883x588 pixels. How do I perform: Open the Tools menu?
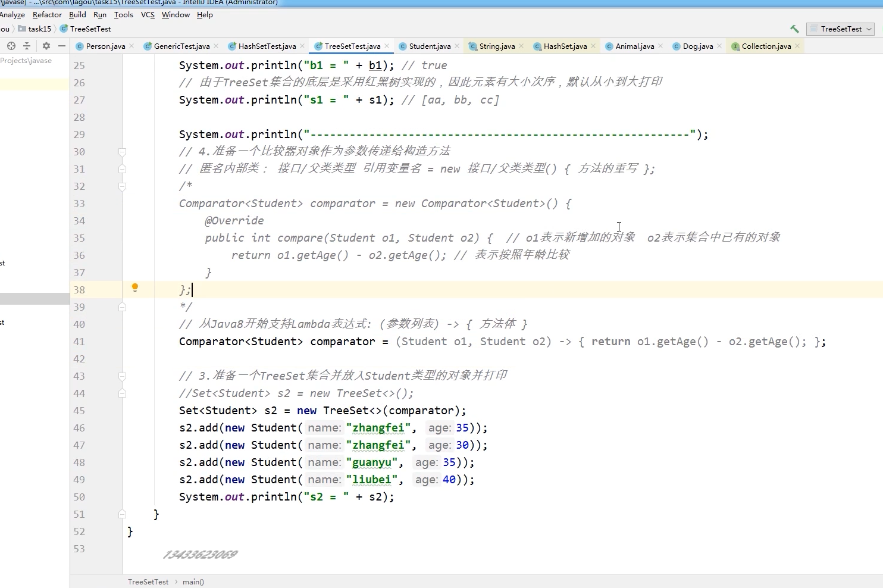click(x=124, y=15)
